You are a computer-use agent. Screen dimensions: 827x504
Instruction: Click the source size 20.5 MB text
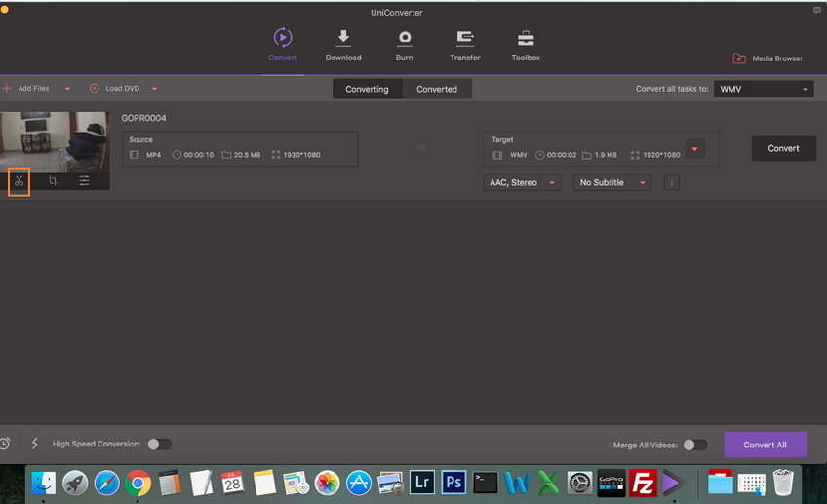247,155
